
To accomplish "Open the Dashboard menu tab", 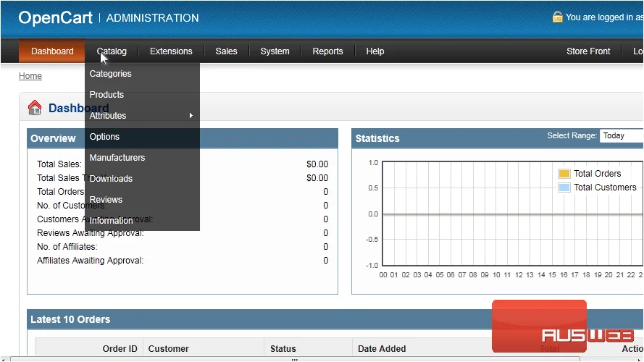I will (52, 51).
